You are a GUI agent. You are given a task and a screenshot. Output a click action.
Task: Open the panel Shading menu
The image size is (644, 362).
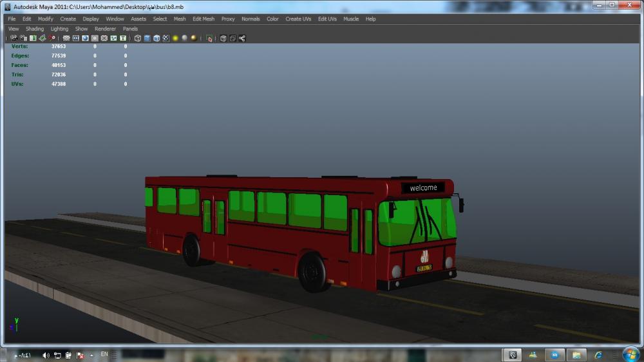(x=35, y=29)
